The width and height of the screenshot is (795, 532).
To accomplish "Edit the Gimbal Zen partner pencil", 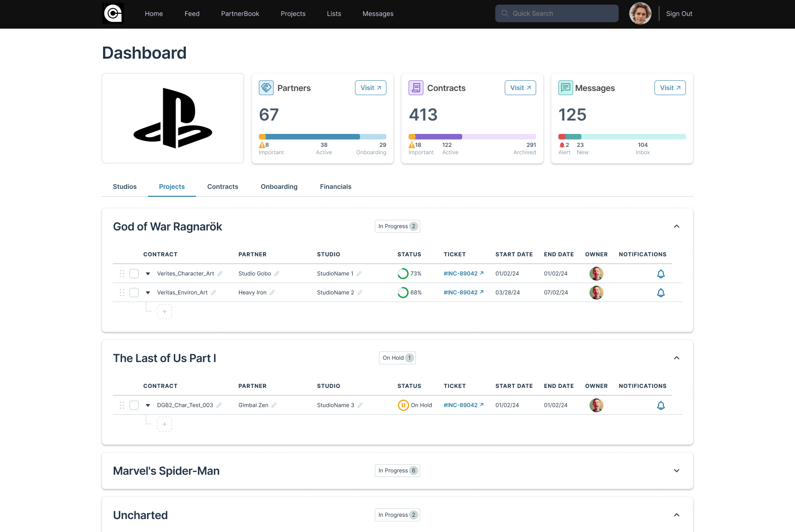I will 274,405.
